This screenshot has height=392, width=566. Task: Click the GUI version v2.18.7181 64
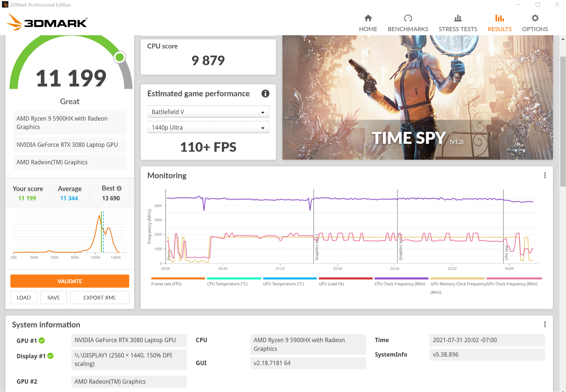point(308,363)
